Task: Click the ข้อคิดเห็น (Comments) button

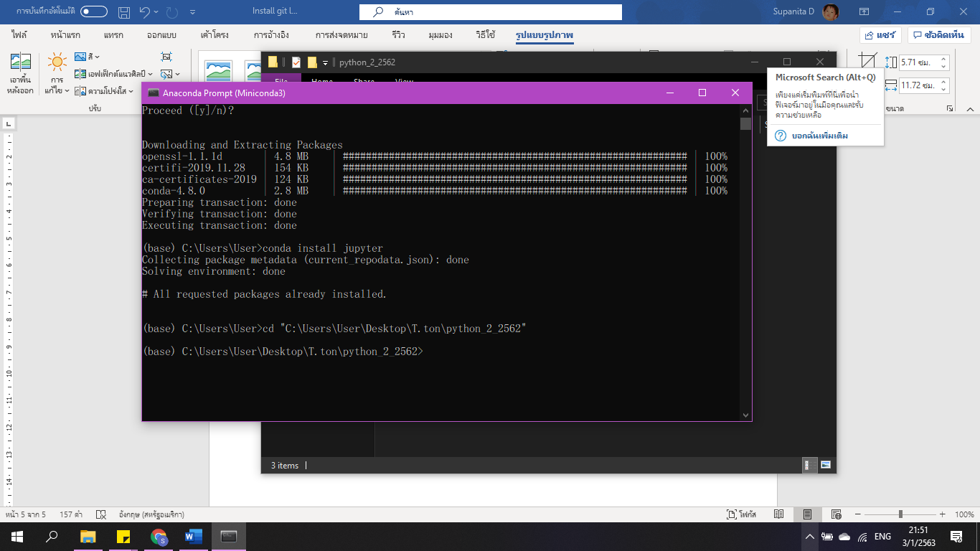Action: click(x=939, y=35)
